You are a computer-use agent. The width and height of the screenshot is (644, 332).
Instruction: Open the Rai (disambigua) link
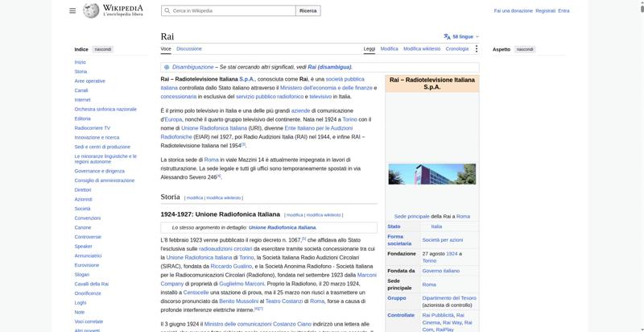329,67
